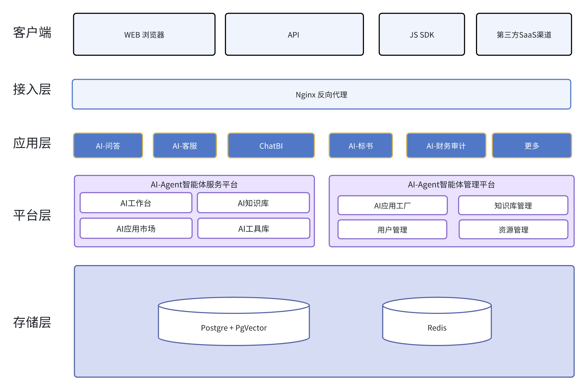Image resolution: width=588 pixels, height=391 pixels.
Task: Open the AI-问答 application block
Action: click(108, 146)
